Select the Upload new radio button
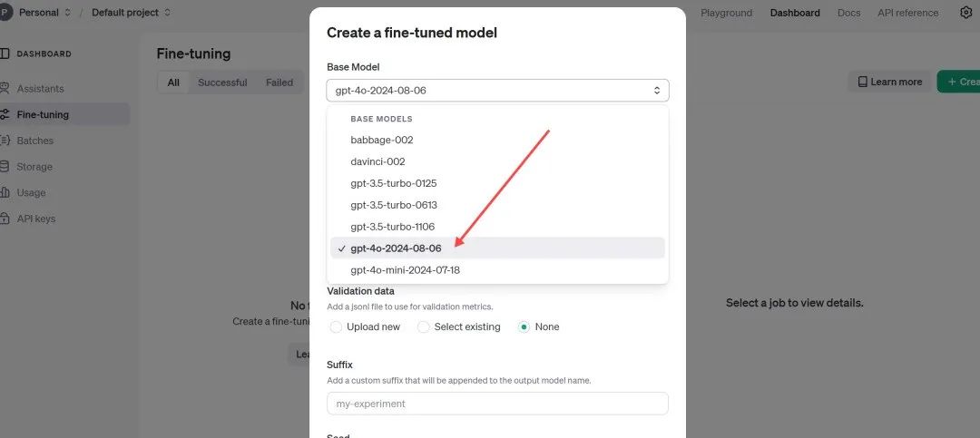 click(336, 326)
